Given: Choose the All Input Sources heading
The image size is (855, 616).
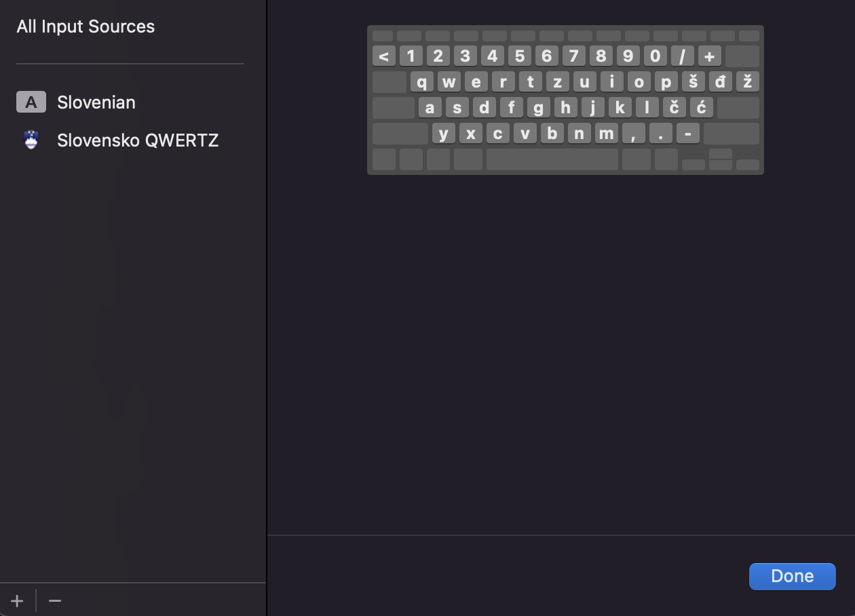Looking at the screenshot, I should 85,26.
